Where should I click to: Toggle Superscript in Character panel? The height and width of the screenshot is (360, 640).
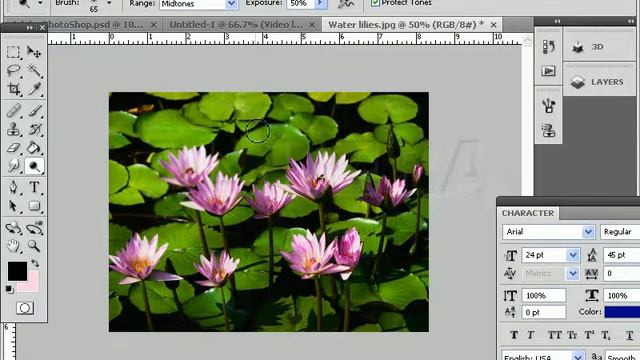tap(589, 335)
